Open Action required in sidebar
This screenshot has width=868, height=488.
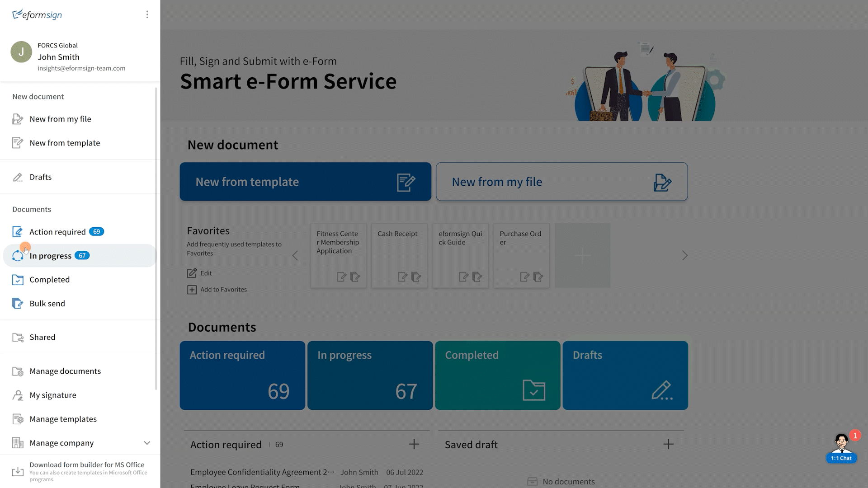click(57, 232)
